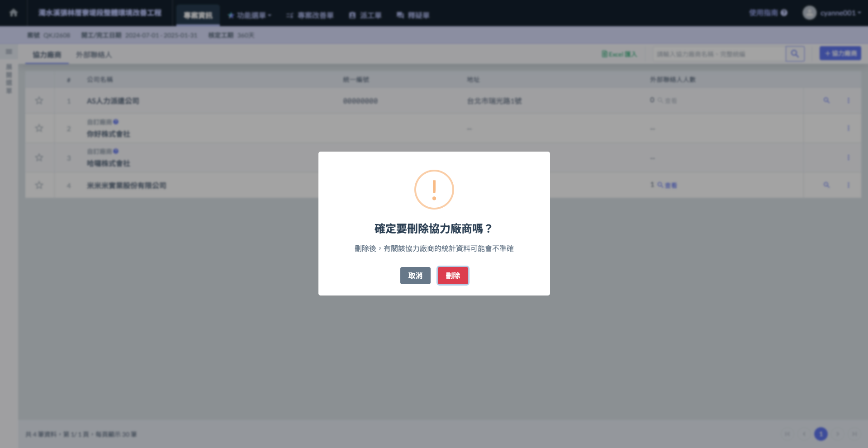Toggle favorite star on row 4
The height and width of the screenshot is (448, 868).
39,185
